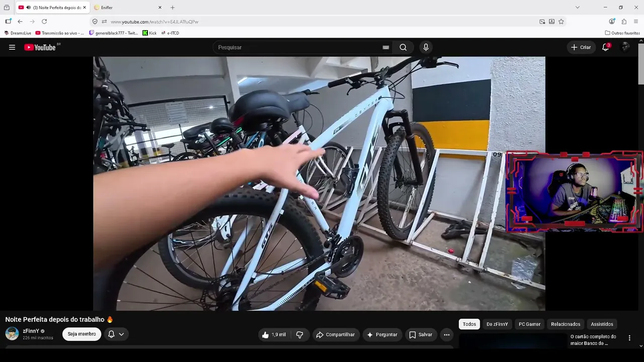
Task: Open the browser extensions puzzle icon
Action: (x=624, y=22)
